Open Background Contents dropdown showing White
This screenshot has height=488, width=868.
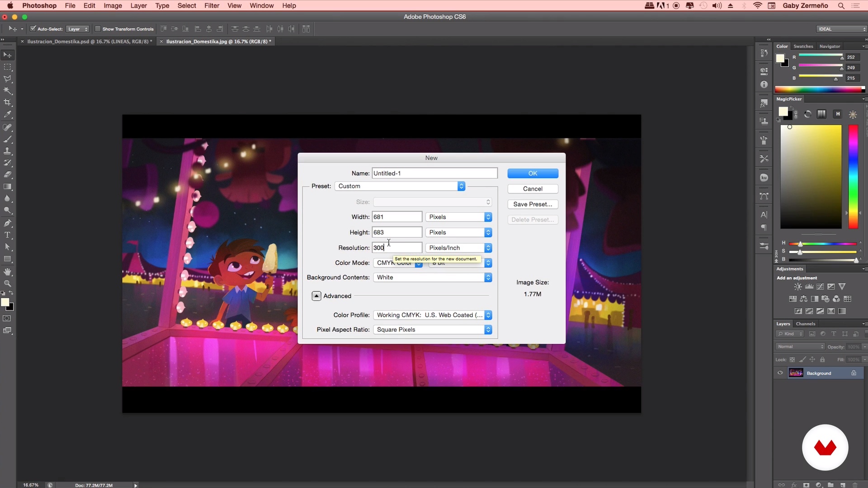[x=432, y=277]
